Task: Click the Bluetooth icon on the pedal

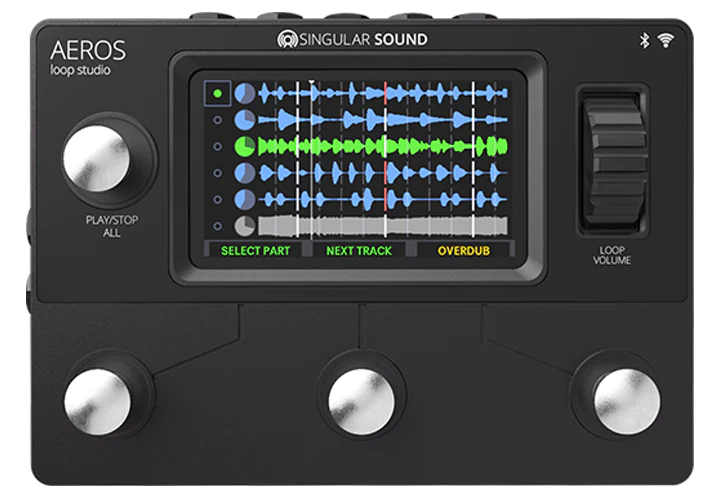Action: (645, 40)
